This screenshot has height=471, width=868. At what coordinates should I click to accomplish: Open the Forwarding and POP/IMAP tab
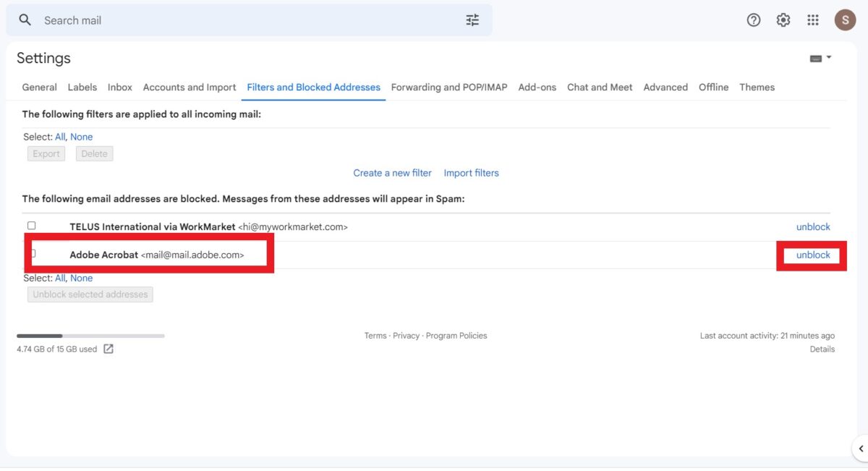(449, 87)
